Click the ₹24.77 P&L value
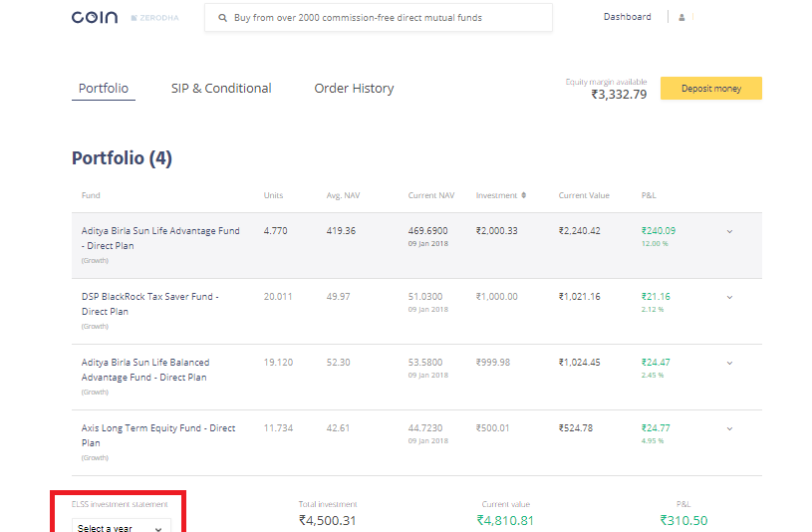 pyautogui.click(x=656, y=427)
